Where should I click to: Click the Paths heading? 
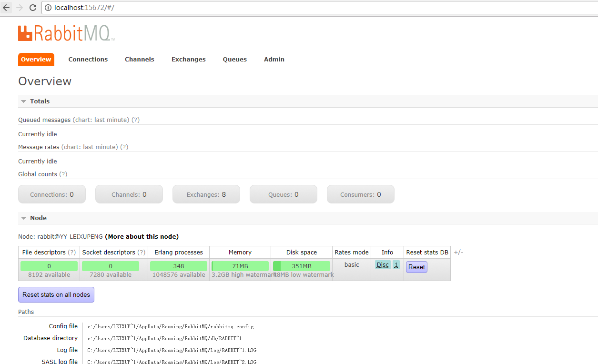coord(26,312)
